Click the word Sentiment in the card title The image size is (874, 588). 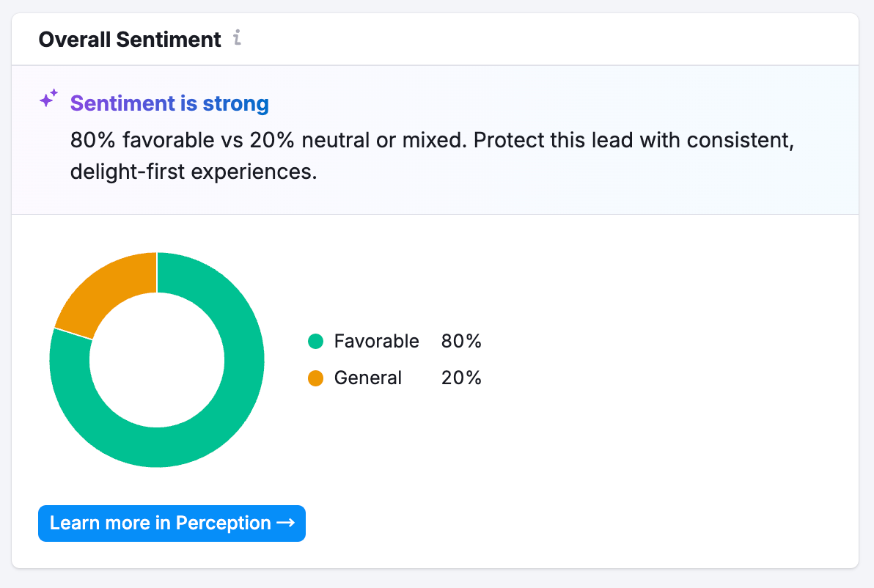pyautogui.click(x=169, y=40)
